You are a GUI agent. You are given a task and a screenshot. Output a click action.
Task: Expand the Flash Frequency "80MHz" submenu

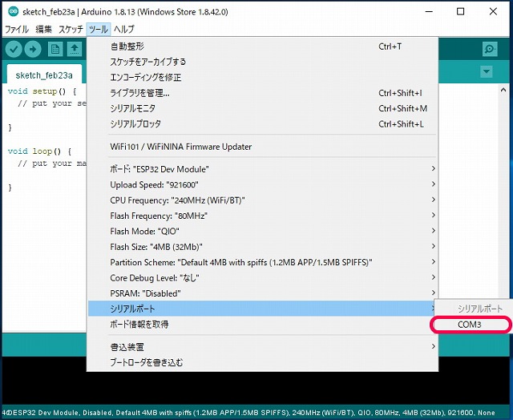[x=262, y=216]
